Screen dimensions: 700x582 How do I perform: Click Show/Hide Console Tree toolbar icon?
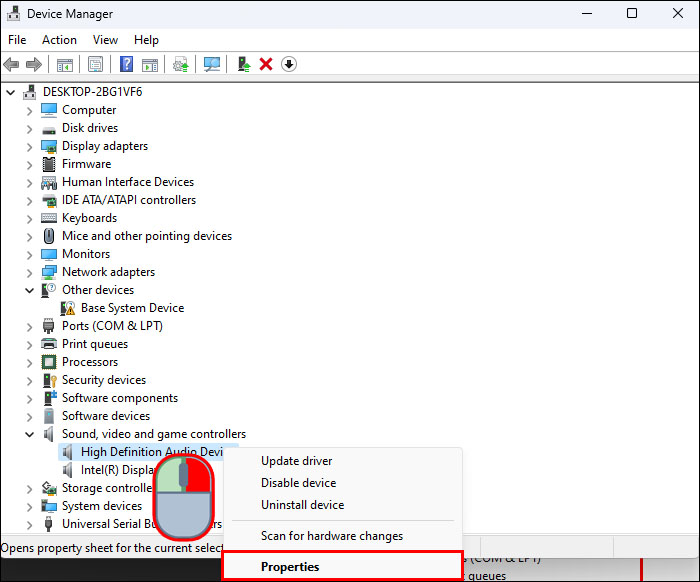point(65,65)
